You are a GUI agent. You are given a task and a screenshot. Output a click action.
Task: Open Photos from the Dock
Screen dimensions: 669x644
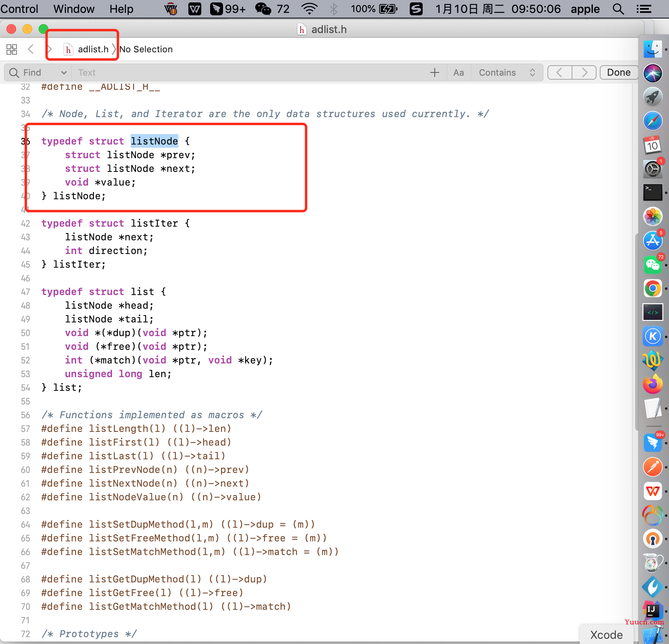(652, 217)
